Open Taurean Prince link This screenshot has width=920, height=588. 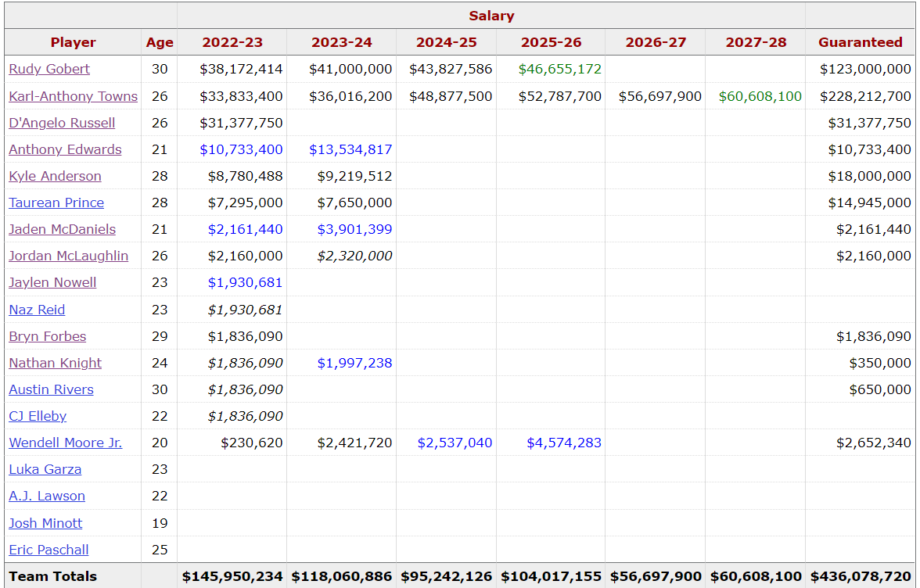tap(56, 203)
